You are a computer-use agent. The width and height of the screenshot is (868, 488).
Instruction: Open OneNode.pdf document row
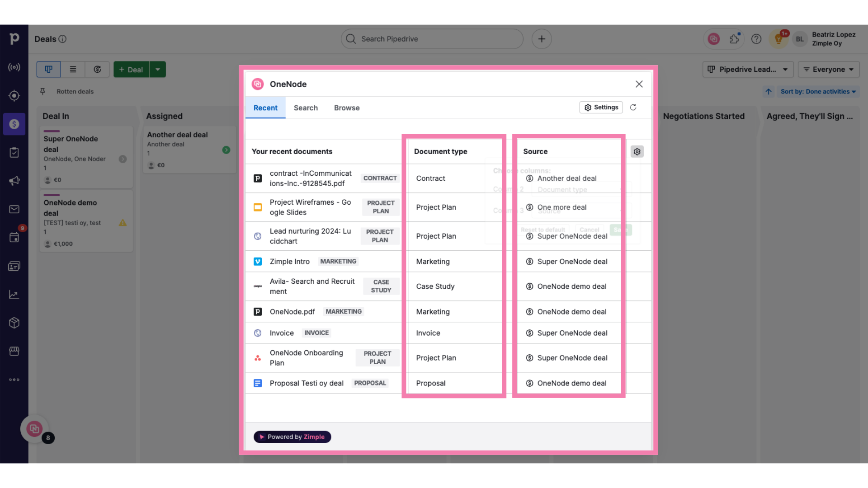[292, 311]
